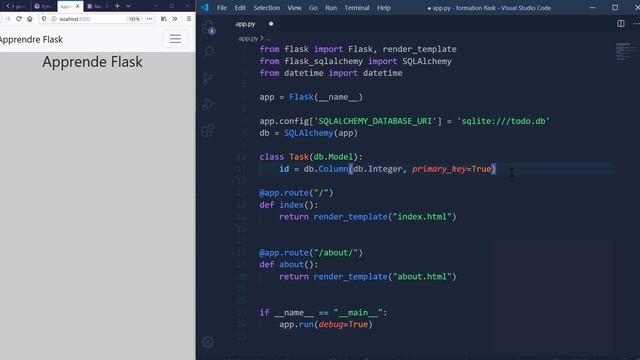Image resolution: width=640 pixels, height=360 pixels.
Task: Click the class Task declaration
Action: [311, 157]
